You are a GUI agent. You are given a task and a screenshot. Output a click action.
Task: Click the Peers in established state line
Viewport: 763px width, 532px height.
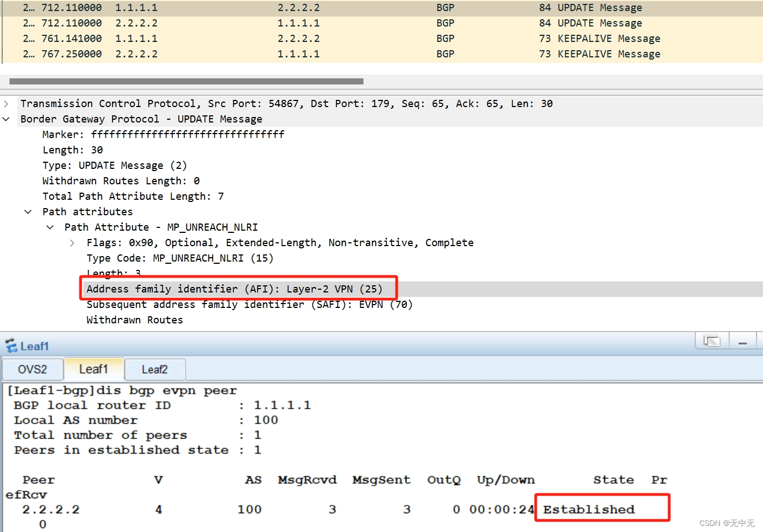pos(137,450)
